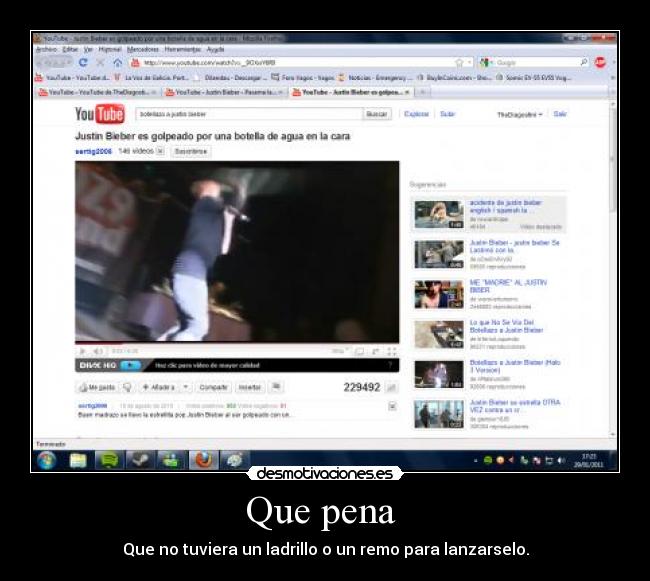The width and height of the screenshot is (650, 581).
Task: Open the Marcadores menu
Action: (143, 49)
